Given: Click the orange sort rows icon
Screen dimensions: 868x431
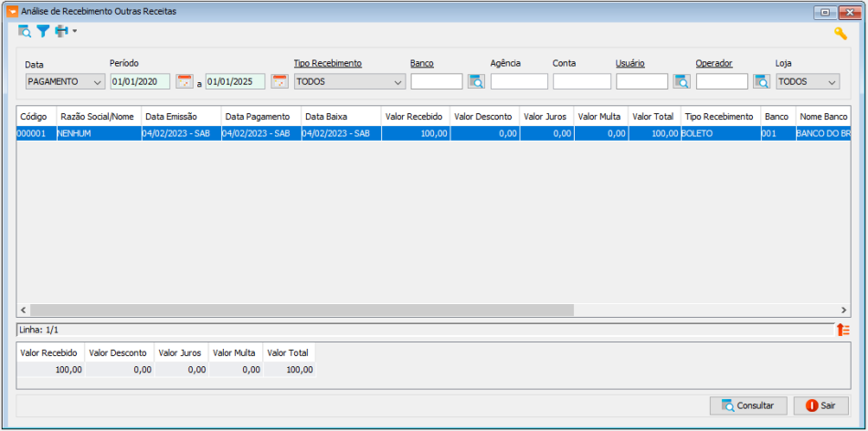Looking at the screenshot, I should click(x=842, y=330).
